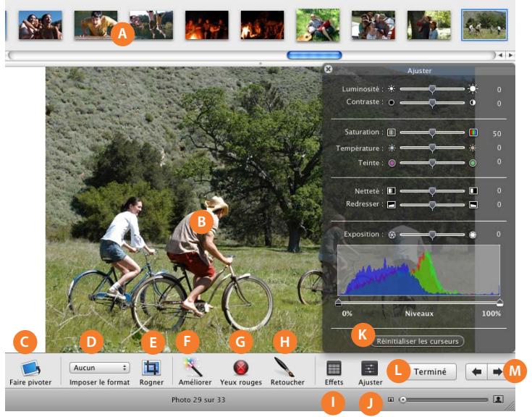Open the Effets panel
Viewport: 532px width, 417px height.
[x=334, y=368]
